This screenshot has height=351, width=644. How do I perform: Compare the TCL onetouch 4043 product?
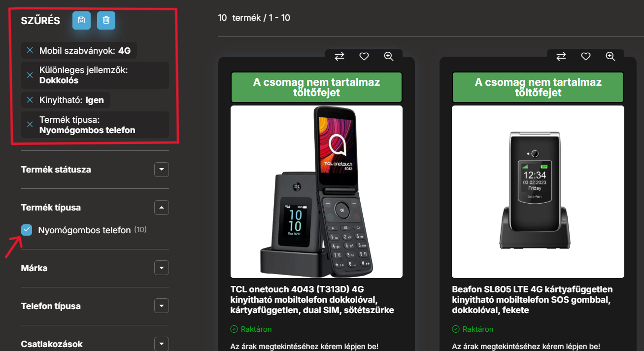[339, 57]
